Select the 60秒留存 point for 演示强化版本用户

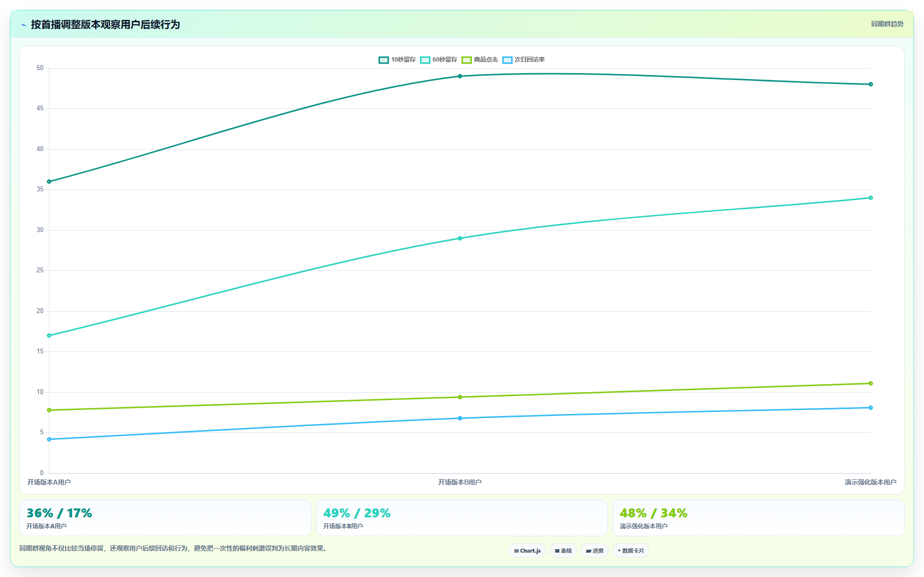point(870,198)
